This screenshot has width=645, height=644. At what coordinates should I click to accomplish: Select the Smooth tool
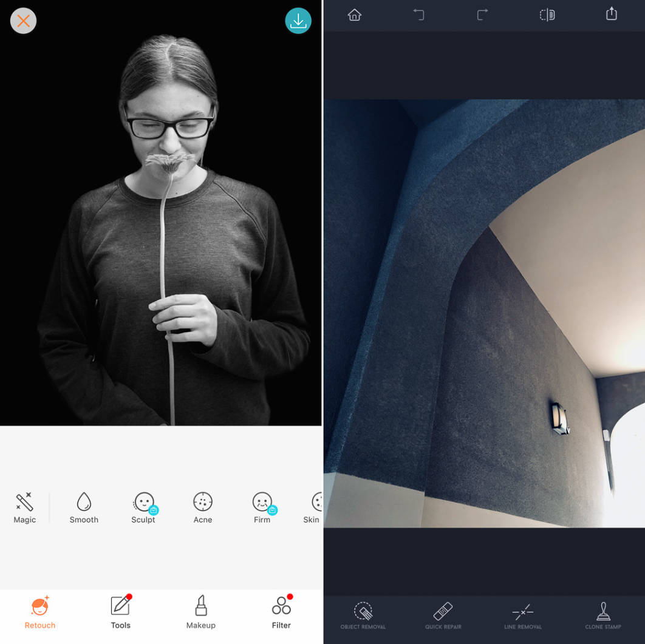point(84,507)
